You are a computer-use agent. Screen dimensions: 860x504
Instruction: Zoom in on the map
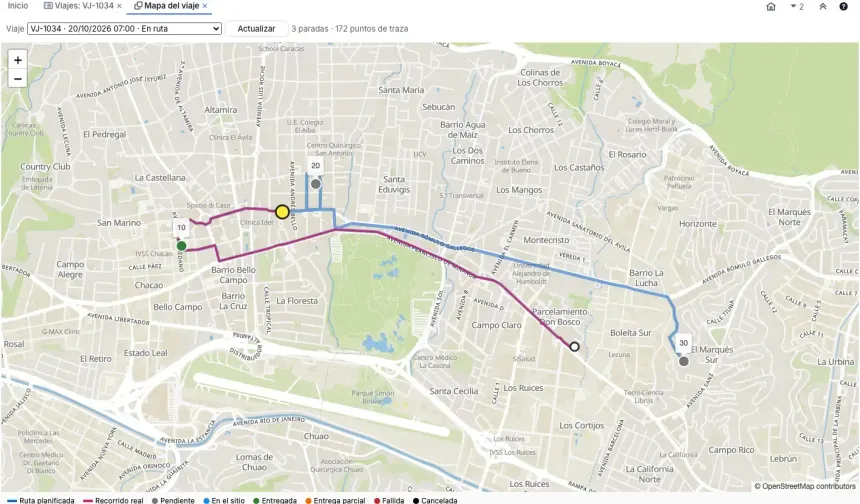tap(18, 60)
